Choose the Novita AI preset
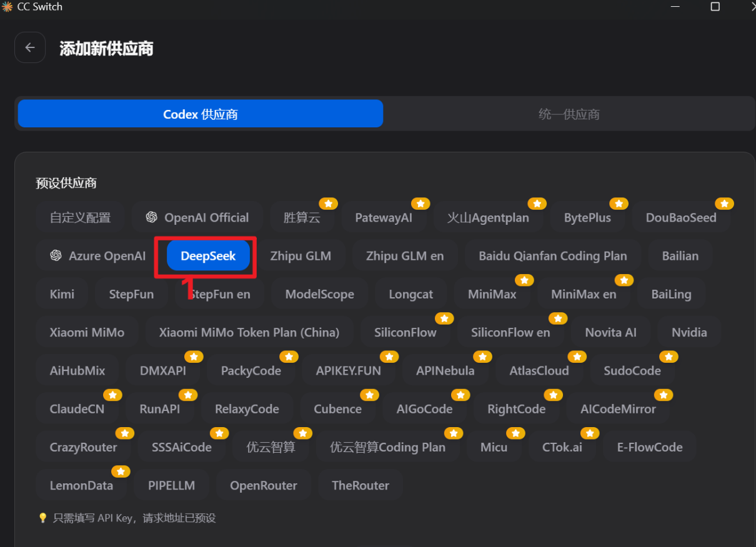Viewport: 756px width, 547px height. pyautogui.click(x=611, y=332)
